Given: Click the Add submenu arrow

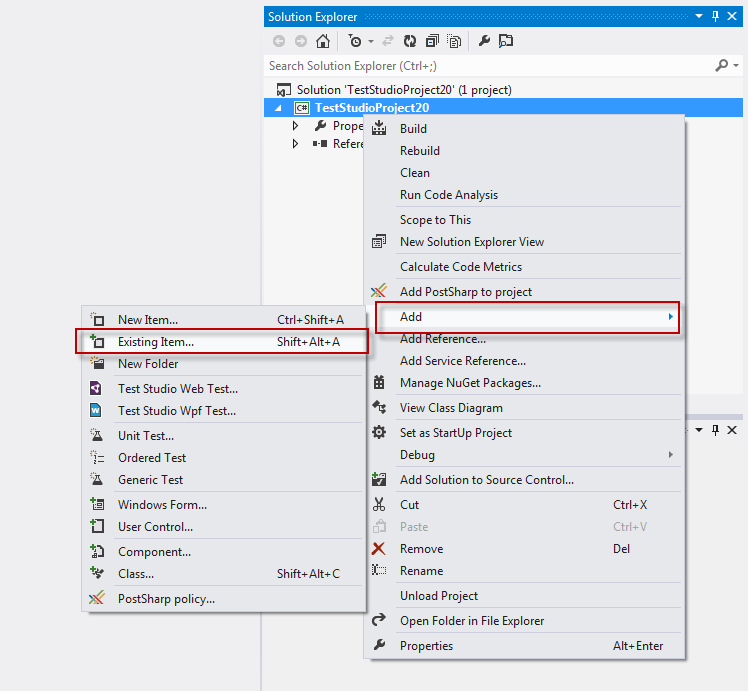Looking at the screenshot, I should (671, 317).
